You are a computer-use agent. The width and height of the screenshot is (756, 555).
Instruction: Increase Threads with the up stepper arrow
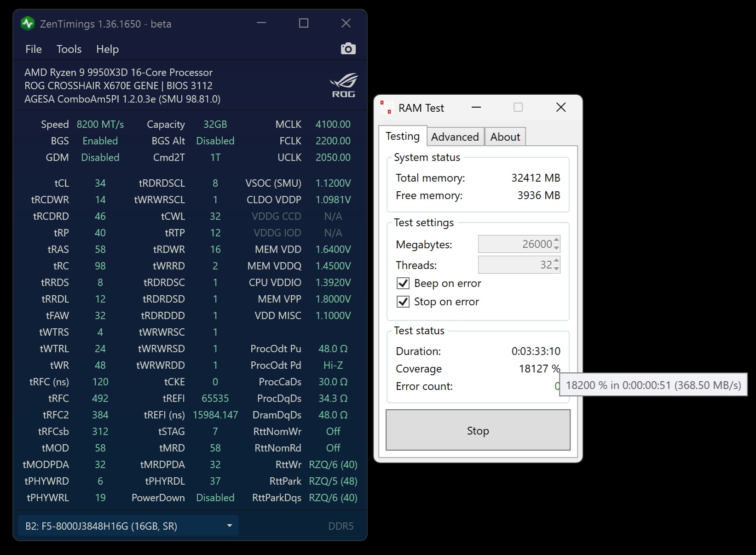pyautogui.click(x=557, y=260)
